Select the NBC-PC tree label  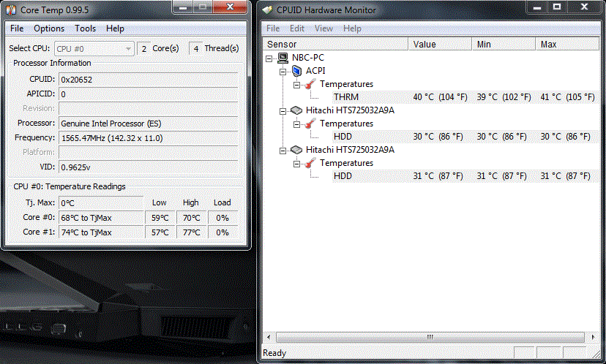pos(308,58)
